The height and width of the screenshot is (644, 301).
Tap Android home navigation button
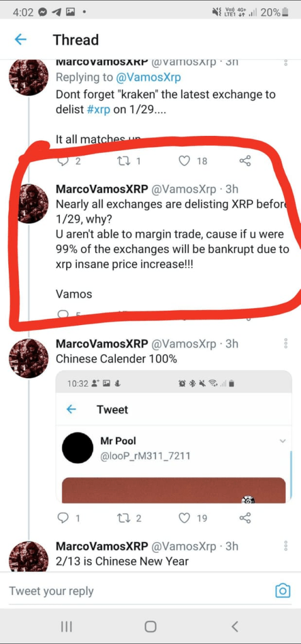coord(150,626)
